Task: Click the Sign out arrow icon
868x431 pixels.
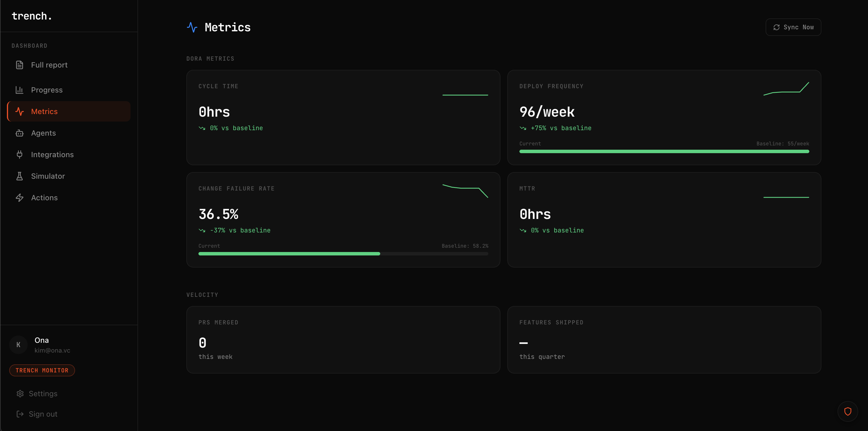Action: 20,414
